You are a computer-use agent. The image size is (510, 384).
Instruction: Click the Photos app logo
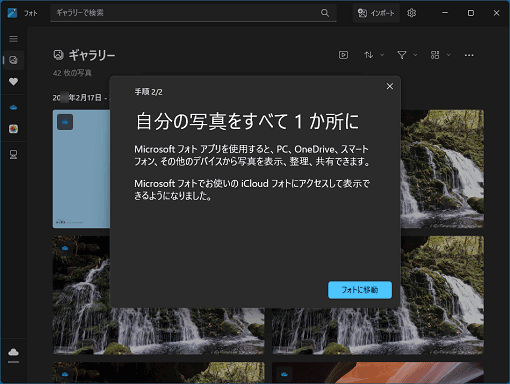[x=12, y=13]
